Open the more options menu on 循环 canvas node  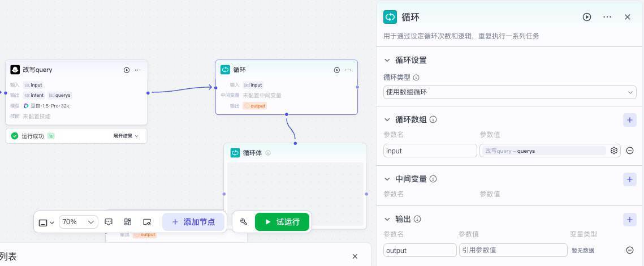pos(348,70)
